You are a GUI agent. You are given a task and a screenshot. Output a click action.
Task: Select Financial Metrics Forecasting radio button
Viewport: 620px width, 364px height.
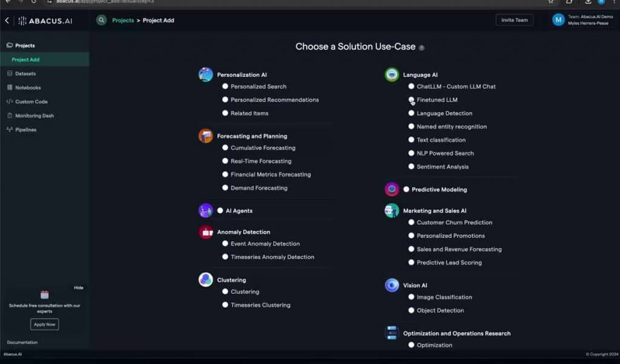(225, 175)
